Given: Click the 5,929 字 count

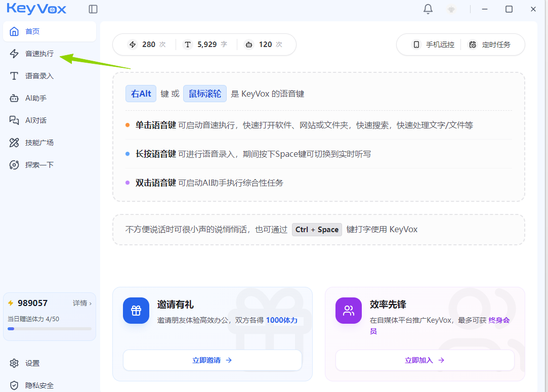Looking at the screenshot, I should 212,45.
